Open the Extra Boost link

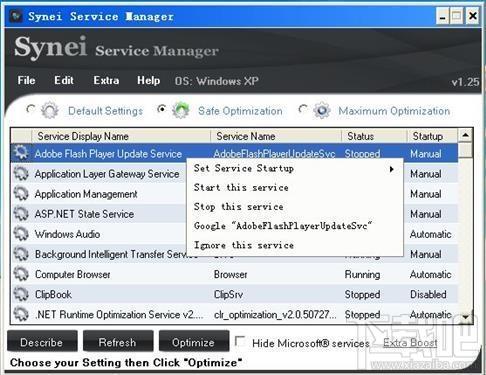[410, 342]
